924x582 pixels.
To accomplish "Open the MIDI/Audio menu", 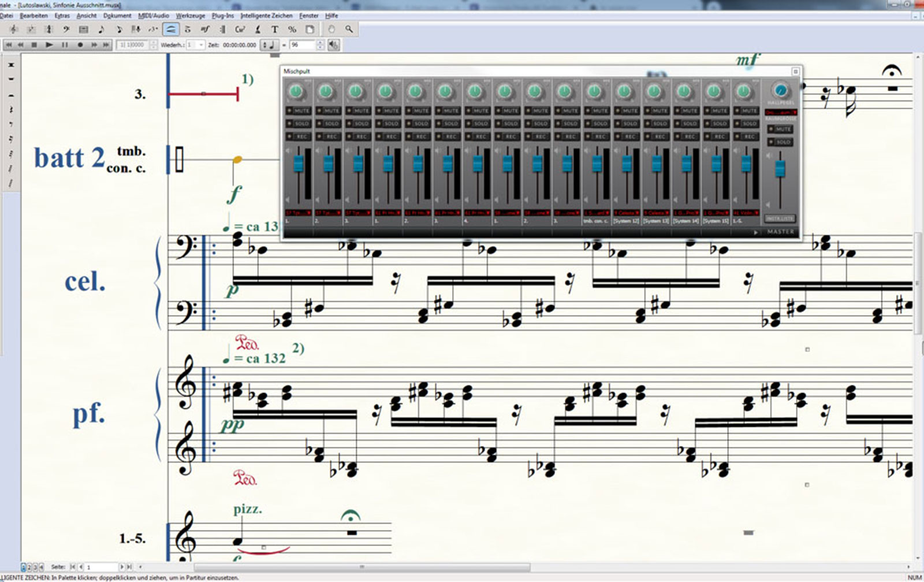I will pos(153,16).
